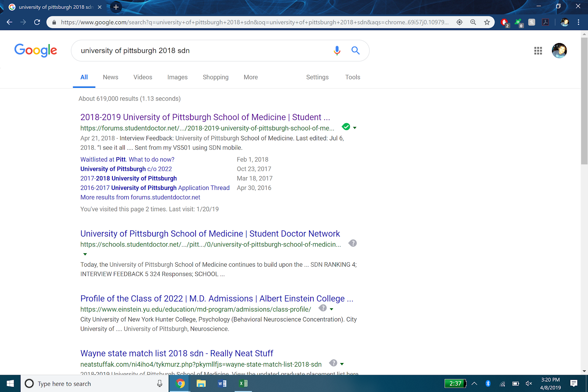Click the Chrome address bar URL

(255, 22)
